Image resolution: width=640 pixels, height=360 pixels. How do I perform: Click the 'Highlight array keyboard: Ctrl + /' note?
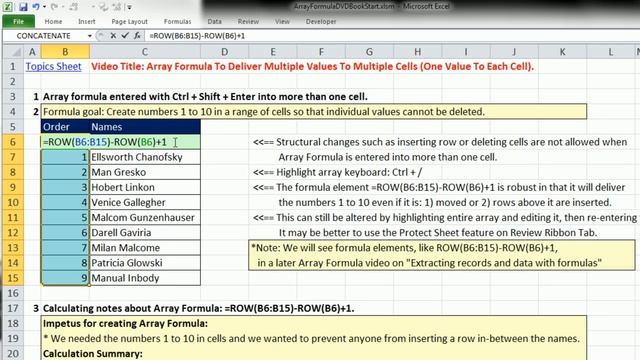point(337,172)
